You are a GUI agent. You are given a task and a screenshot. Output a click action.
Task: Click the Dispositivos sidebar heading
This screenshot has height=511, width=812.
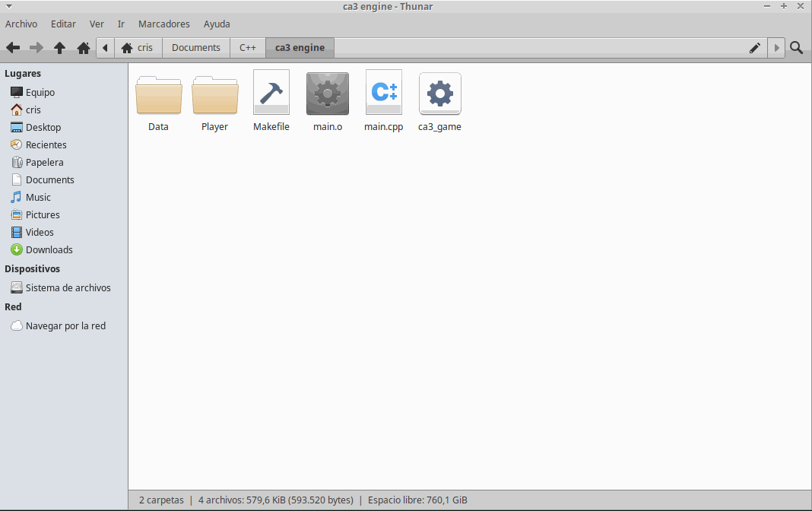tap(32, 268)
